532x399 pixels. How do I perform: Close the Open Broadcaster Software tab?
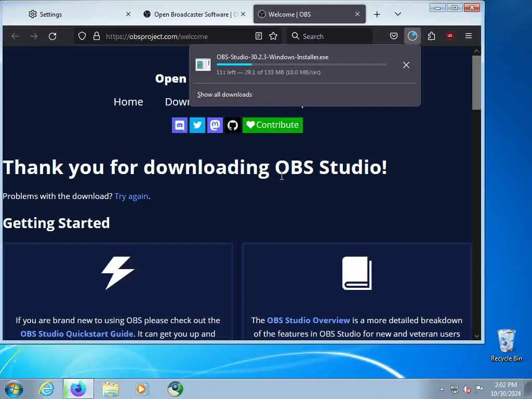click(x=243, y=14)
